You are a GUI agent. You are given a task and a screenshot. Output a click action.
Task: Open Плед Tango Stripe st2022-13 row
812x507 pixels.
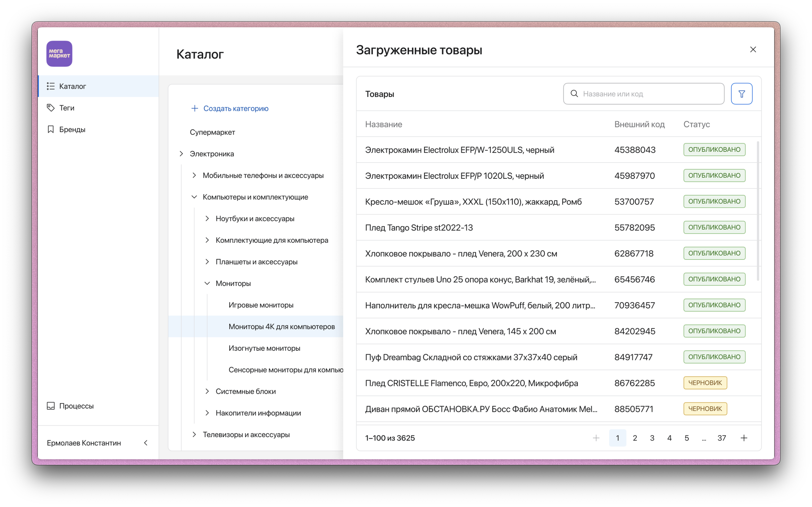coord(419,228)
